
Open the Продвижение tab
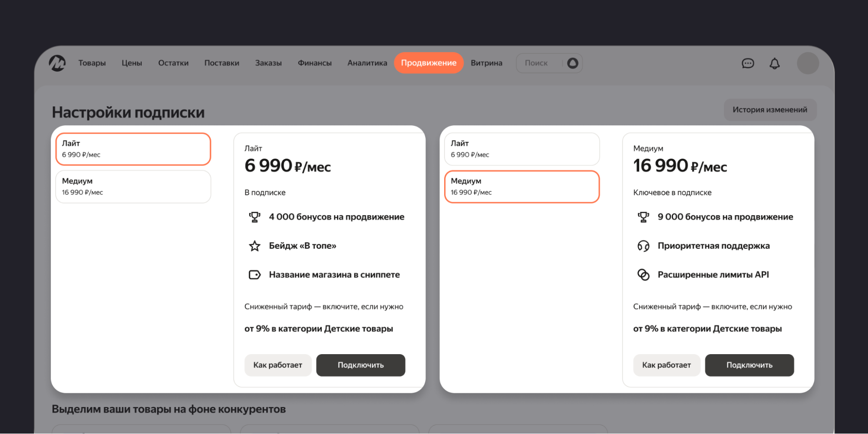point(429,63)
